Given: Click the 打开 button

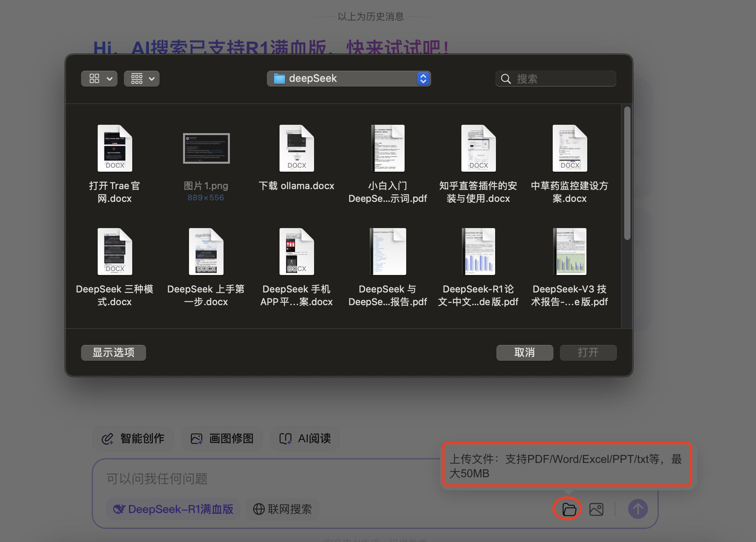Looking at the screenshot, I should [x=588, y=352].
